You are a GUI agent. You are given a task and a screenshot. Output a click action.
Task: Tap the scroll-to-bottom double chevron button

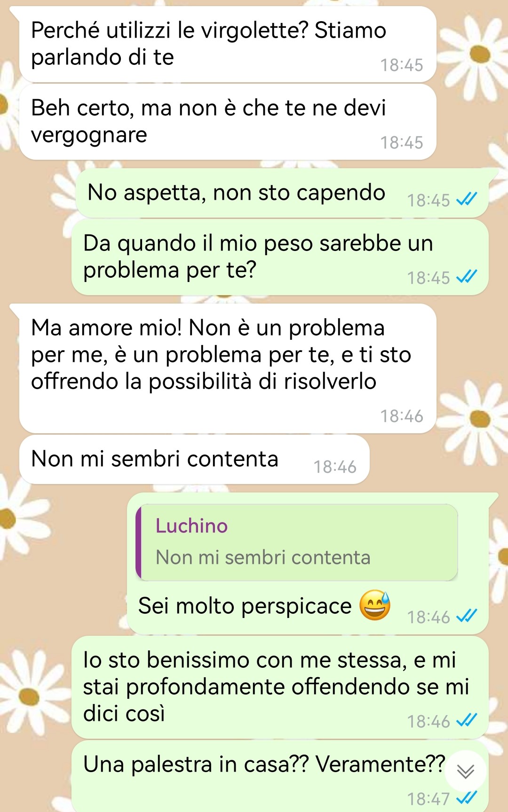(x=465, y=771)
